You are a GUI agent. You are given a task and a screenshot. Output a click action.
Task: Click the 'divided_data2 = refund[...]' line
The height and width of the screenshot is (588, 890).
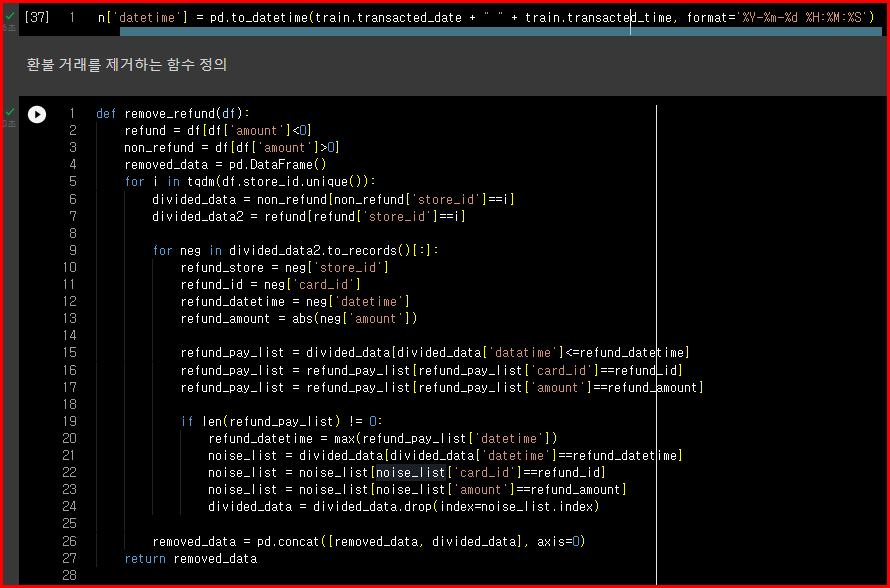309,216
